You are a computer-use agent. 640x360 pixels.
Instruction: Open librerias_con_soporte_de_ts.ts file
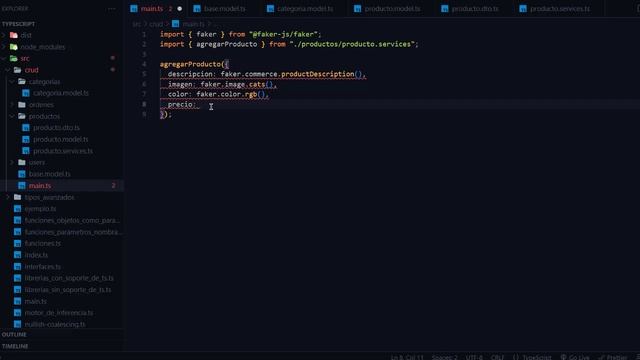point(69,278)
